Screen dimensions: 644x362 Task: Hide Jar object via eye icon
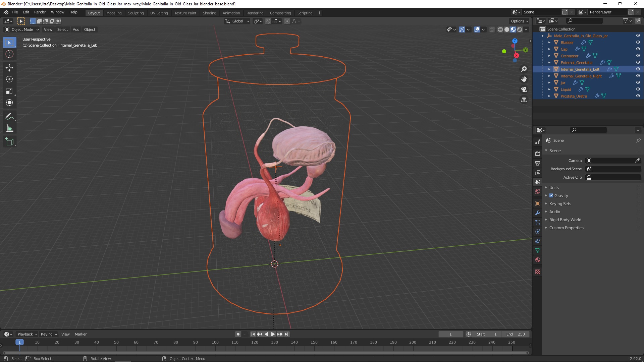pos(638,83)
